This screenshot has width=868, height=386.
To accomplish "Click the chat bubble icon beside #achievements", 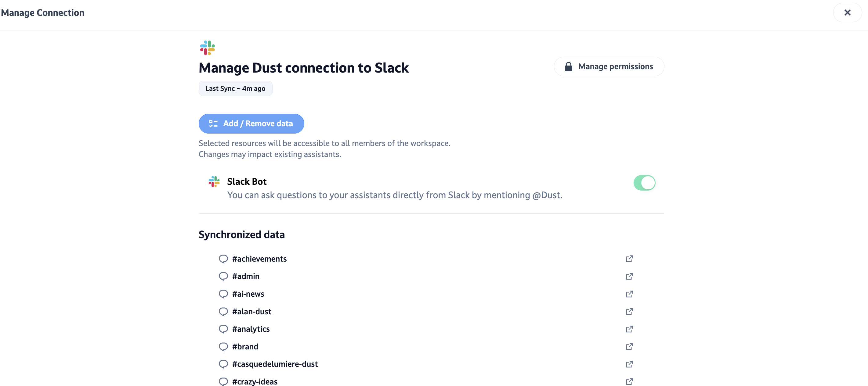I will [x=223, y=259].
